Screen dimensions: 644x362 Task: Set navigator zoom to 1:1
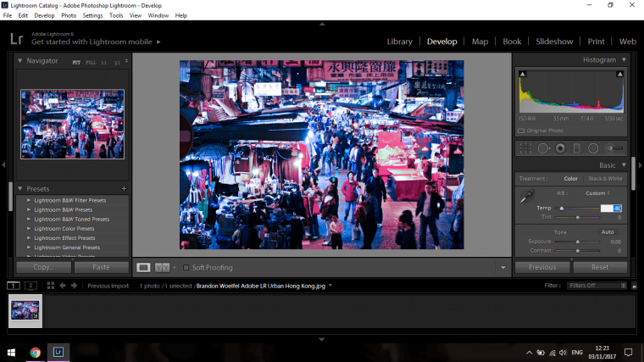pyautogui.click(x=104, y=63)
